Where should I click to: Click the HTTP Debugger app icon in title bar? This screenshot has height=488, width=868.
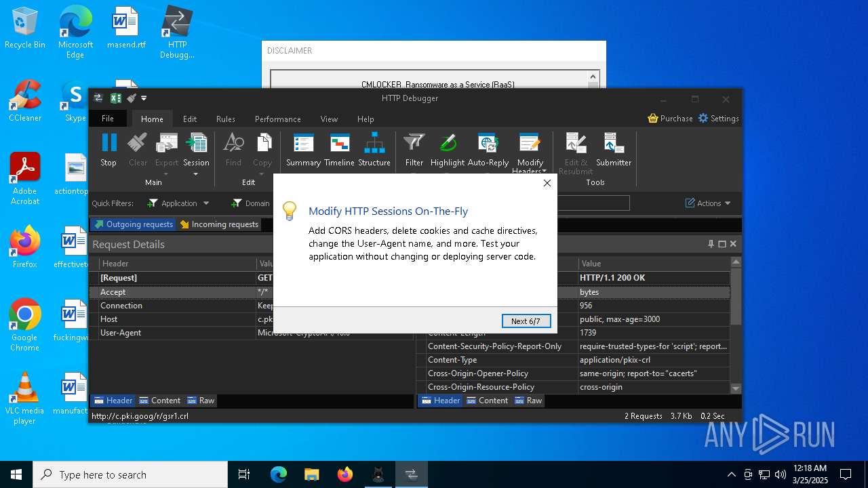pos(98,98)
